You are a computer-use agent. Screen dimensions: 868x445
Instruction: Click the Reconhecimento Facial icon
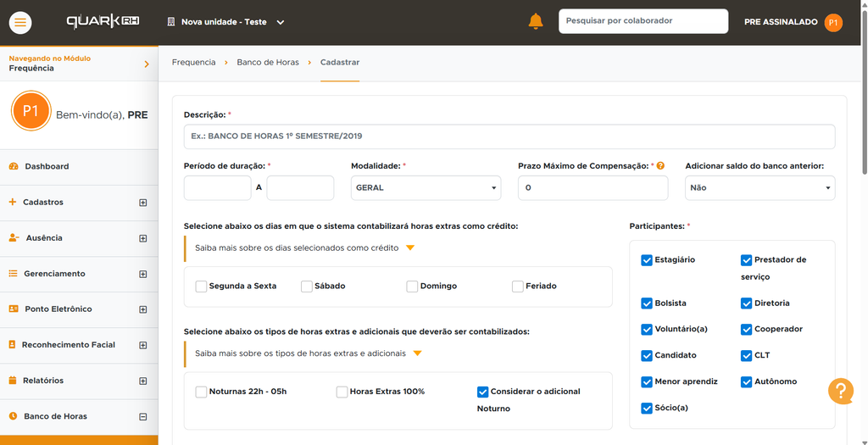(12, 344)
